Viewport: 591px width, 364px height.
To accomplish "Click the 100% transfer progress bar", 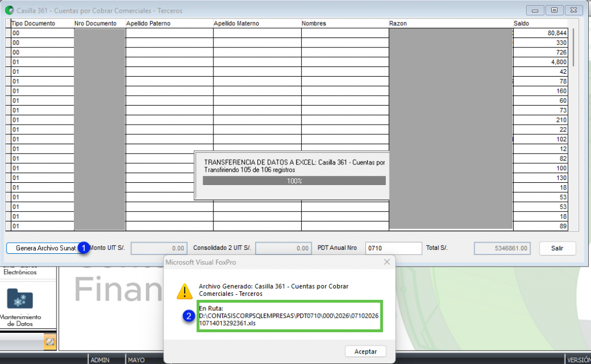I will [294, 181].
